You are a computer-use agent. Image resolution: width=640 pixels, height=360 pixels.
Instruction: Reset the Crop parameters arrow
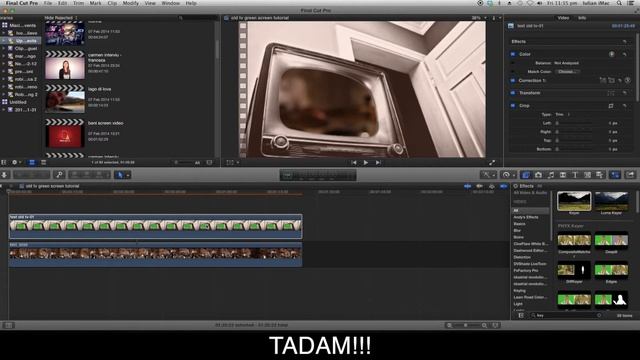[x=624, y=105]
